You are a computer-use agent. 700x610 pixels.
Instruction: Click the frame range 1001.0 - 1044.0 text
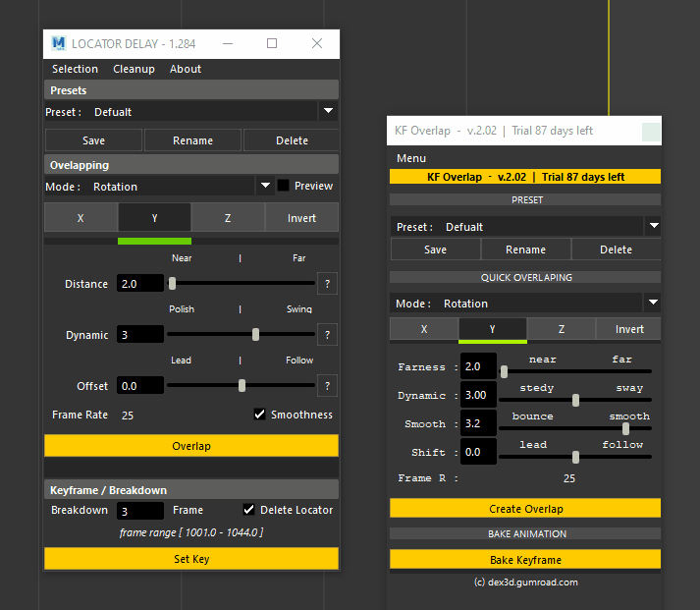[x=191, y=532]
